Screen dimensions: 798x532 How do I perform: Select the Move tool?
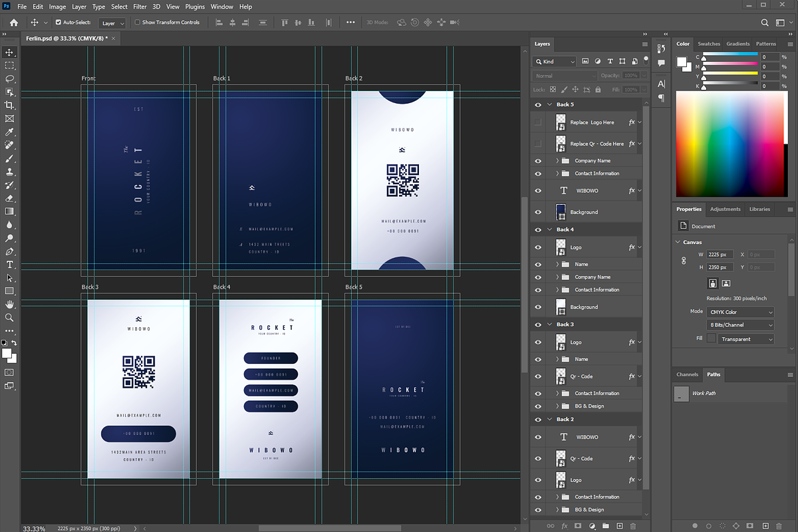pos(9,53)
